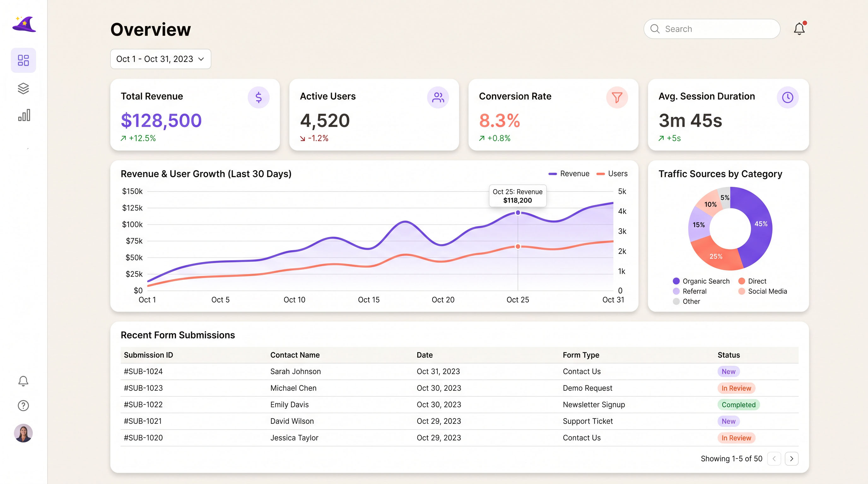
Task: Click the dollar sign icon on Total Revenue
Action: [x=258, y=98]
